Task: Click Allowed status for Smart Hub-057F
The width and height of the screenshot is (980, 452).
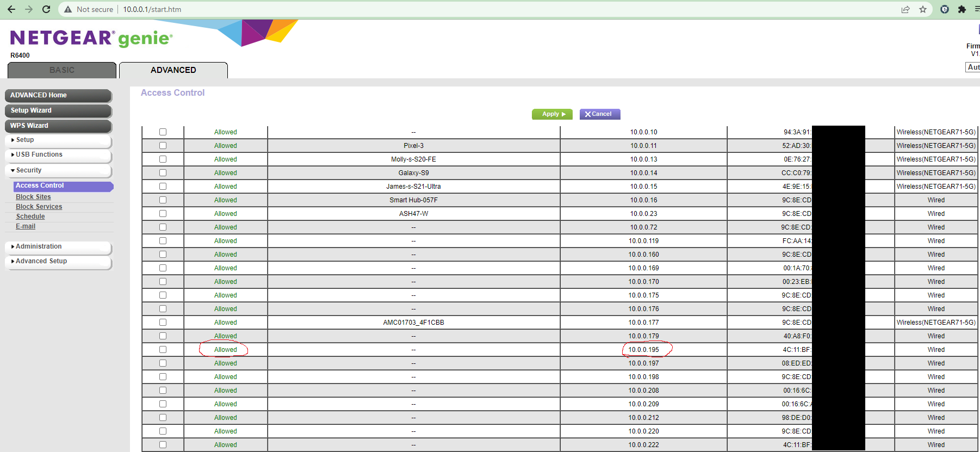Action: tap(226, 200)
